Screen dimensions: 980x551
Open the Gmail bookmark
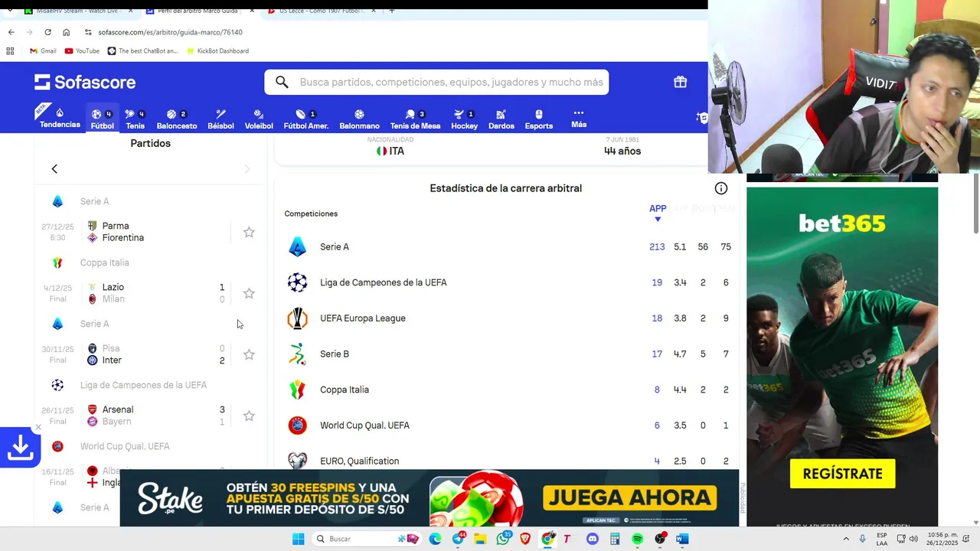(43, 51)
